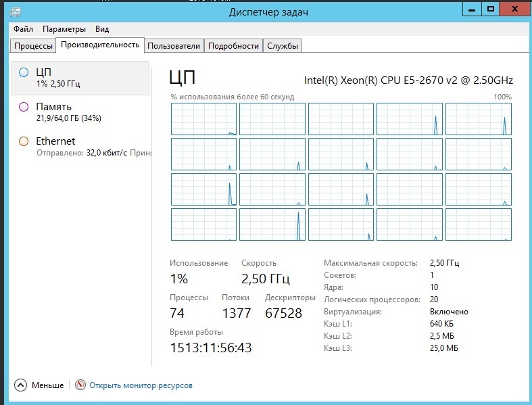The height and width of the screenshot is (405, 532).
Task: Select the Производительность tab
Action: tap(100, 45)
